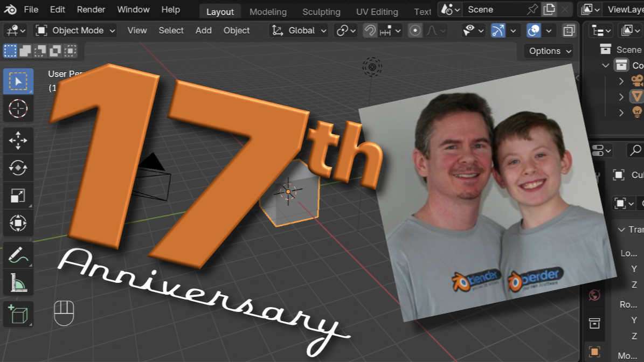Open the Object Mode dropdown
The width and height of the screenshot is (644, 362).
(x=75, y=30)
